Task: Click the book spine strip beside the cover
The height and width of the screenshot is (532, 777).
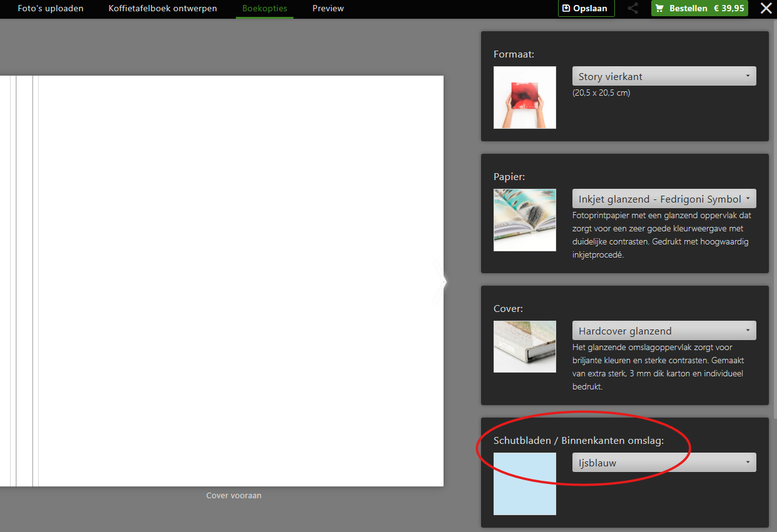Action: click(x=24, y=281)
